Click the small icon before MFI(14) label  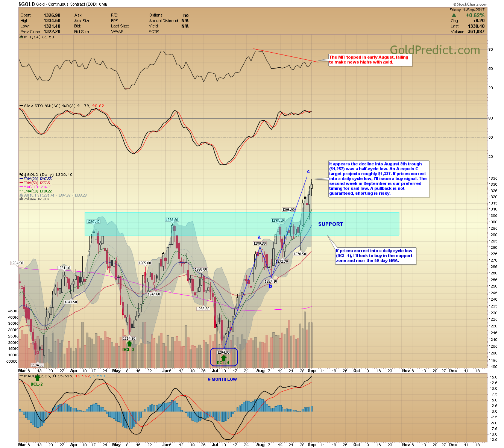pos(21,37)
